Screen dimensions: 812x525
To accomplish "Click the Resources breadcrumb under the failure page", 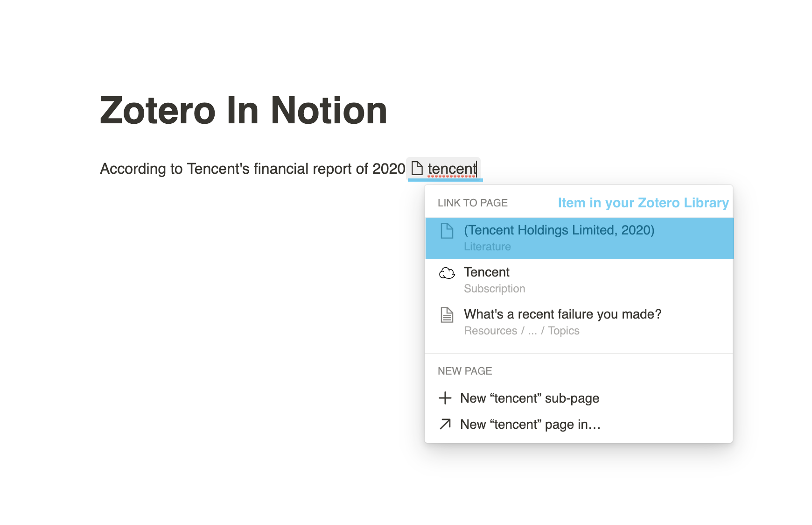I will point(490,330).
